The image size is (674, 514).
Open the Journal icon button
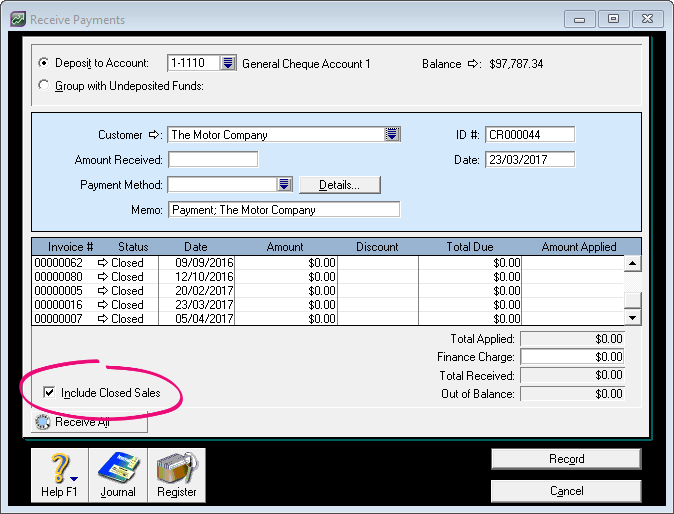click(x=118, y=474)
